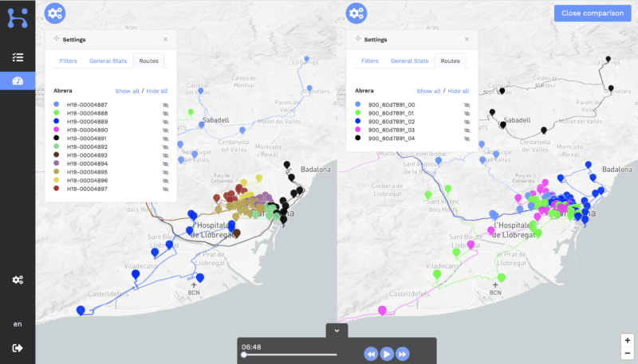Open the 'en' language selector
The image size is (638, 364).
18,324
